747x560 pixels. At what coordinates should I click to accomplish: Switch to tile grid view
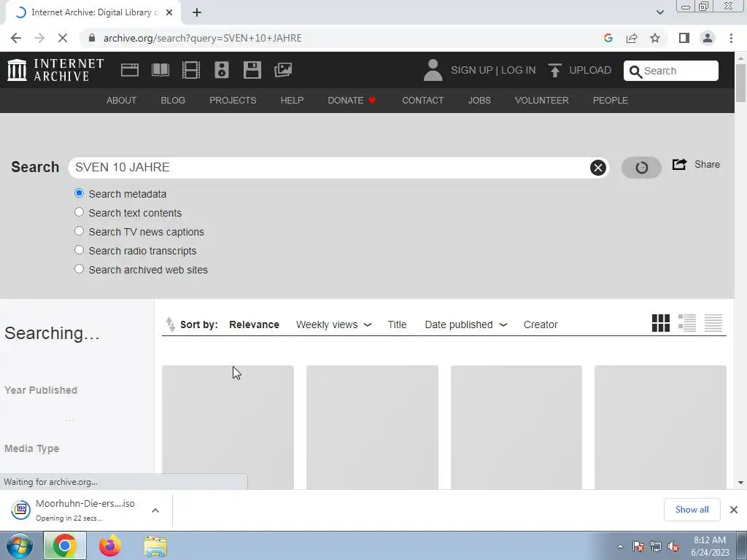pyautogui.click(x=661, y=323)
